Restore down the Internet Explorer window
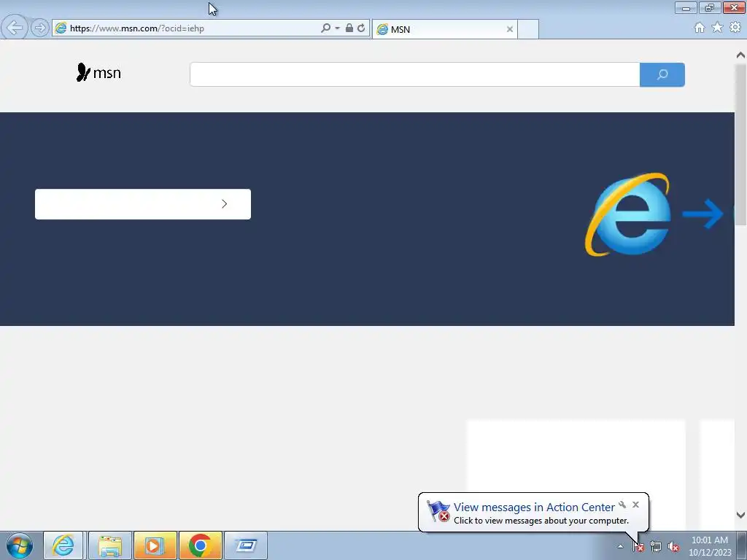The width and height of the screenshot is (747, 560). pyautogui.click(x=710, y=7)
